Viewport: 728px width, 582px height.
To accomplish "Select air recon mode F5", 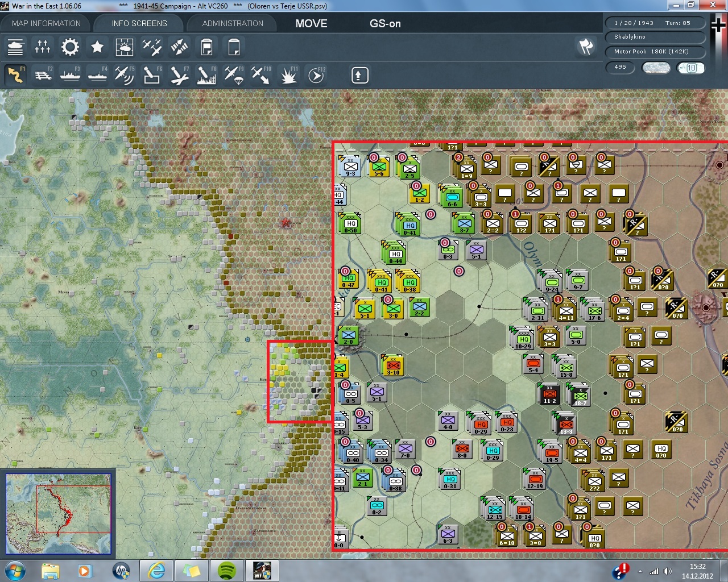I will click(125, 75).
